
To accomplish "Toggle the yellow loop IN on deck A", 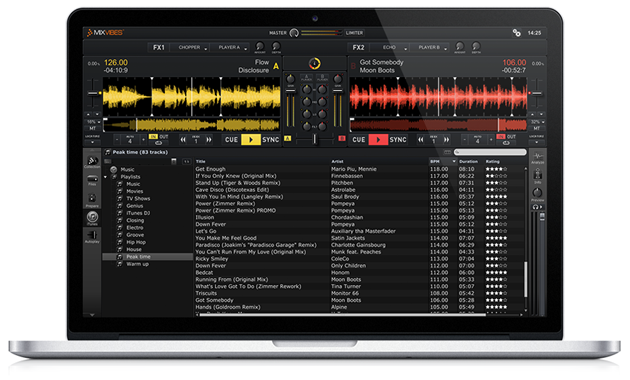I will click(x=153, y=137).
